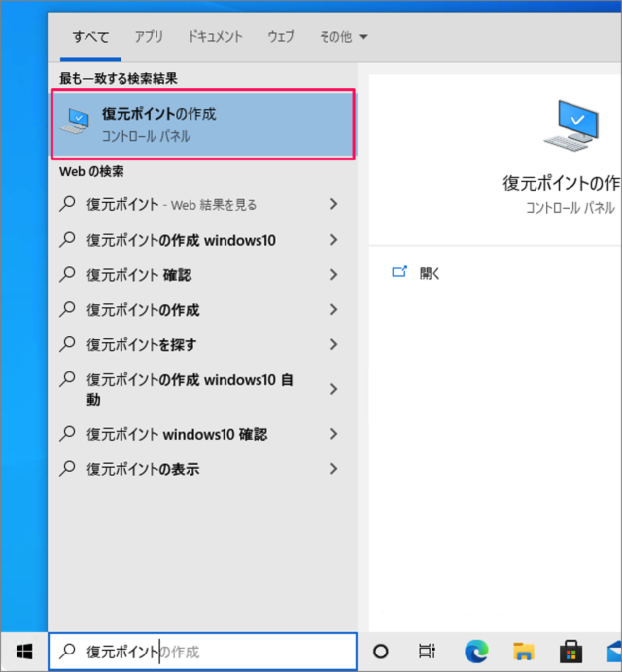Switch to the ウェブ tab
This screenshot has width=622, height=672.
(x=281, y=37)
